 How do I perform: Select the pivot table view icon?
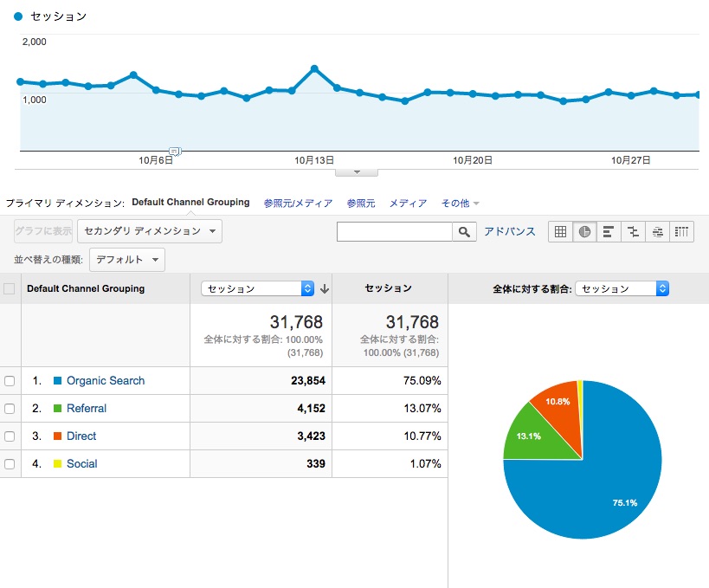coord(681,232)
